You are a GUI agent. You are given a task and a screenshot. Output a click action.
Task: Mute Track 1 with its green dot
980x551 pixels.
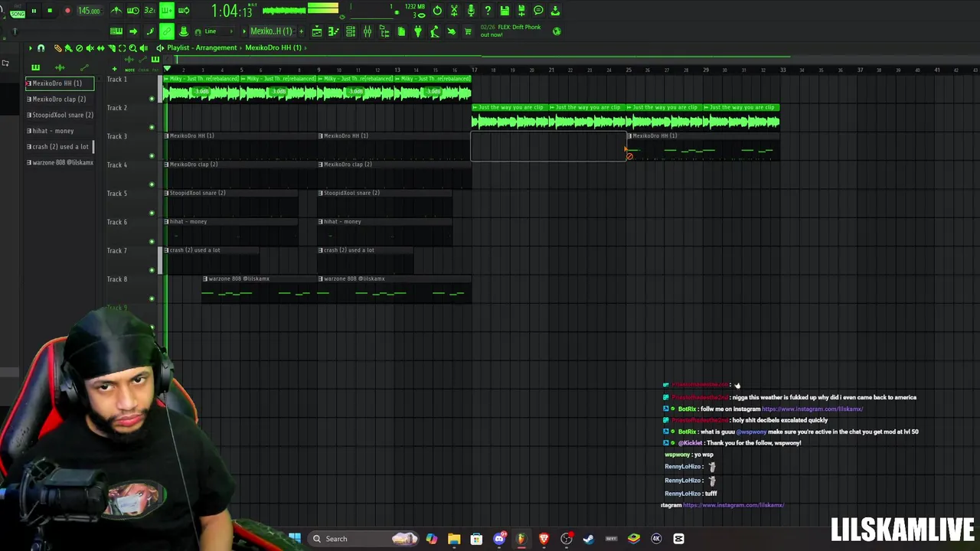[x=152, y=98]
